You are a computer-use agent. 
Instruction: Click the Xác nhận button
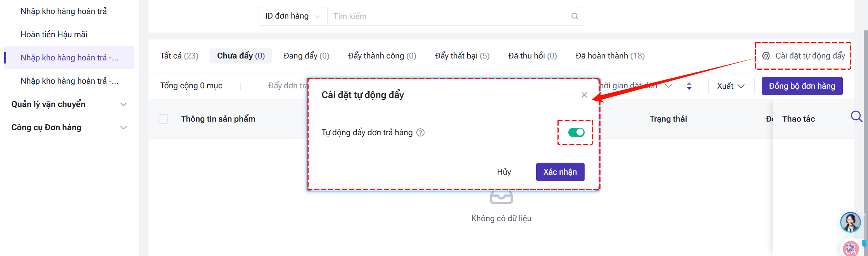tap(560, 172)
